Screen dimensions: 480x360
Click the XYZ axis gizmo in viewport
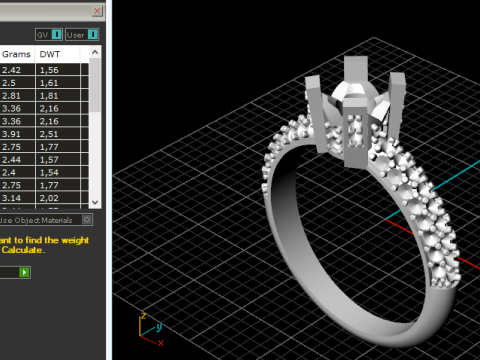click(151, 329)
